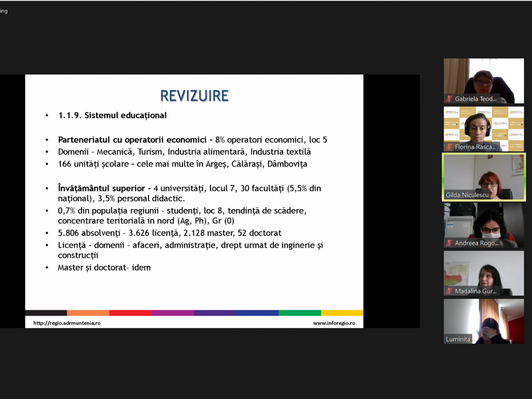This screenshot has width=532, height=399.
Task: Select Gabriela Teod... participant video thumbnail
Action: [484, 81]
